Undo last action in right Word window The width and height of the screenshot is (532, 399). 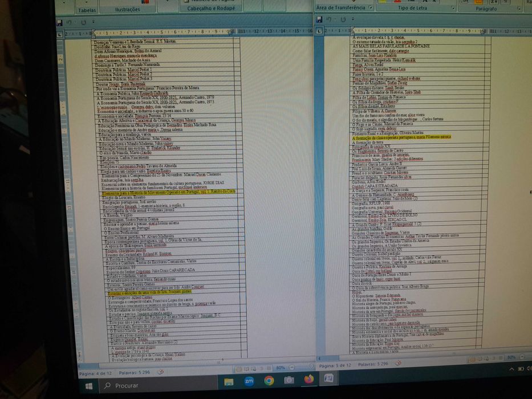coord(328,20)
